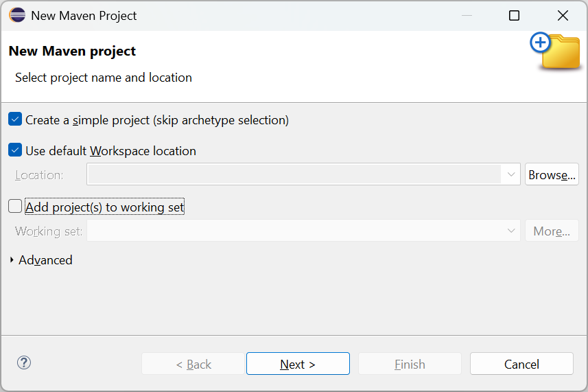Open the Working set dropdown arrow
This screenshot has width=588, height=392.
point(511,231)
